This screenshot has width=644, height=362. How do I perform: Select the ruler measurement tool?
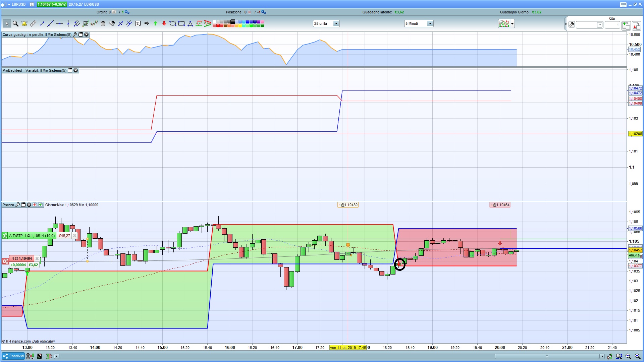(x=33, y=23)
